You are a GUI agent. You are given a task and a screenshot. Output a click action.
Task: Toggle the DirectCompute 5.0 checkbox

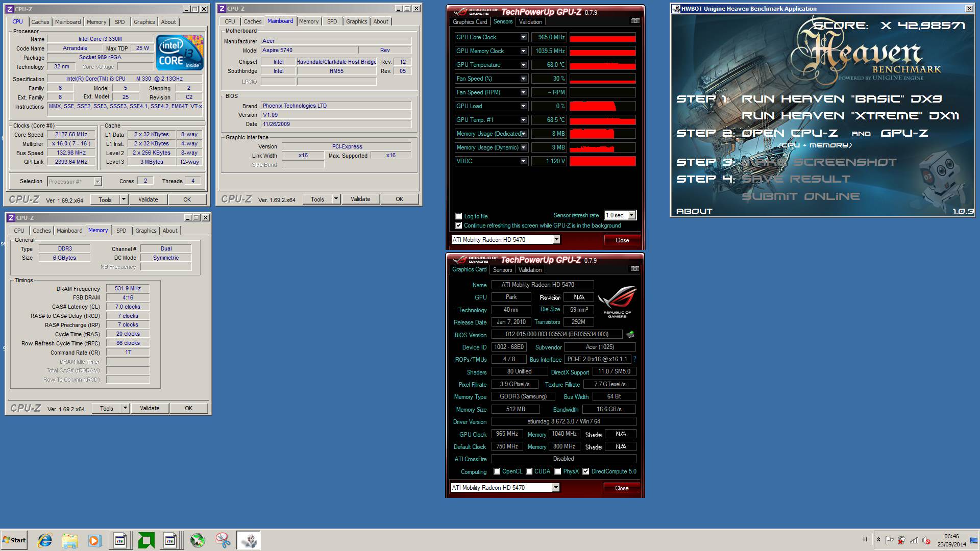point(586,471)
